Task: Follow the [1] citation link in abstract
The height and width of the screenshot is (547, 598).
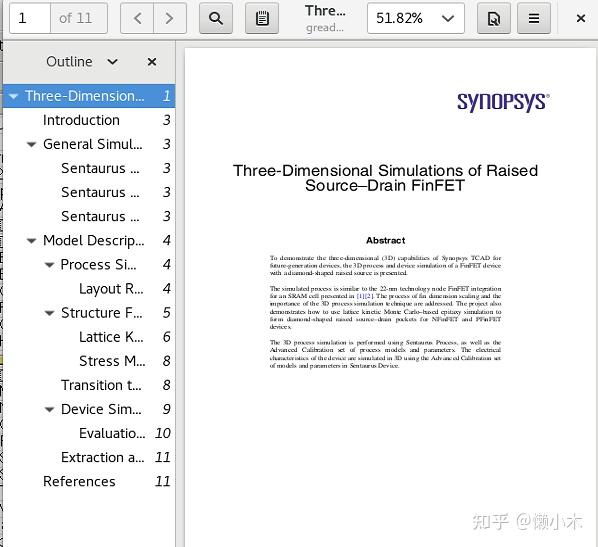Action: click(x=360, y=296)
